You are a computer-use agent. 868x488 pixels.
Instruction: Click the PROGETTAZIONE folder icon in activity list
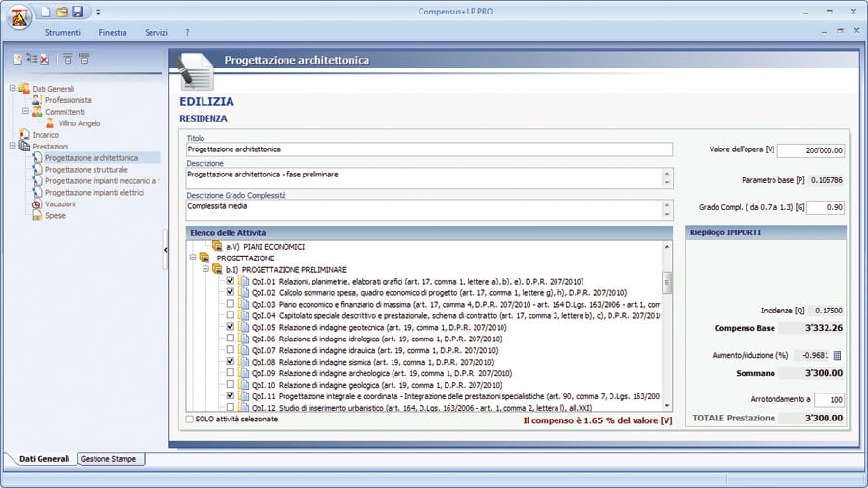pyautogui.click(x=204, y=258)
